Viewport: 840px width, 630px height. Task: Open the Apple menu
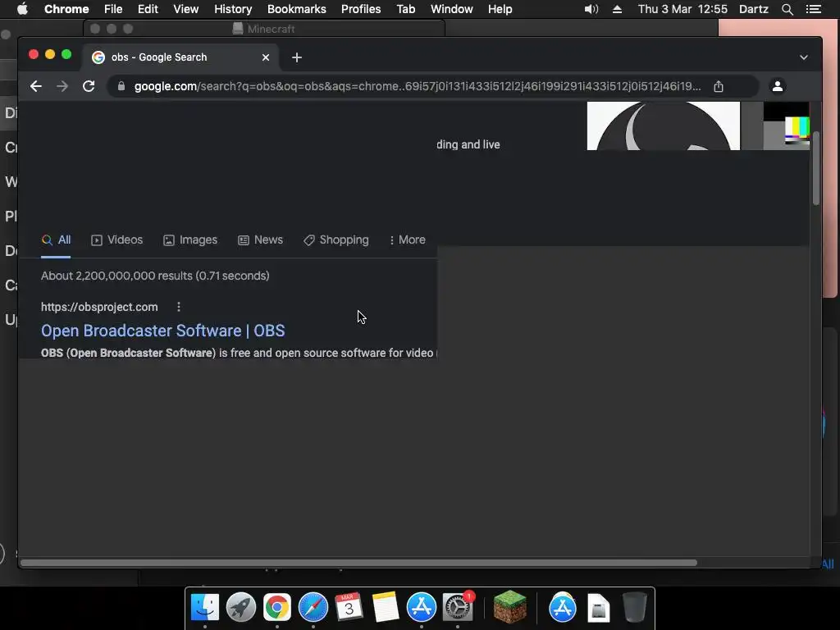(x=22, y=9)
